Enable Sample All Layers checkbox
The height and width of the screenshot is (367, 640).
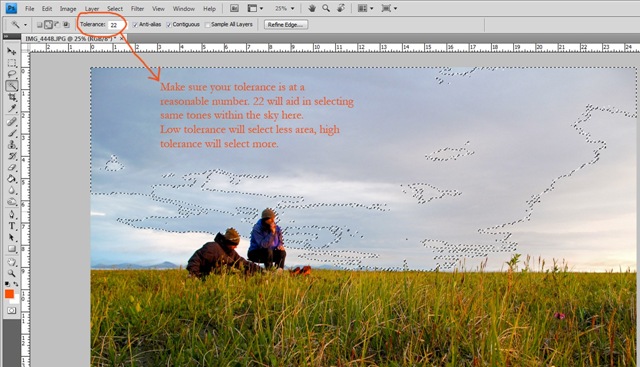click(207, 25)
